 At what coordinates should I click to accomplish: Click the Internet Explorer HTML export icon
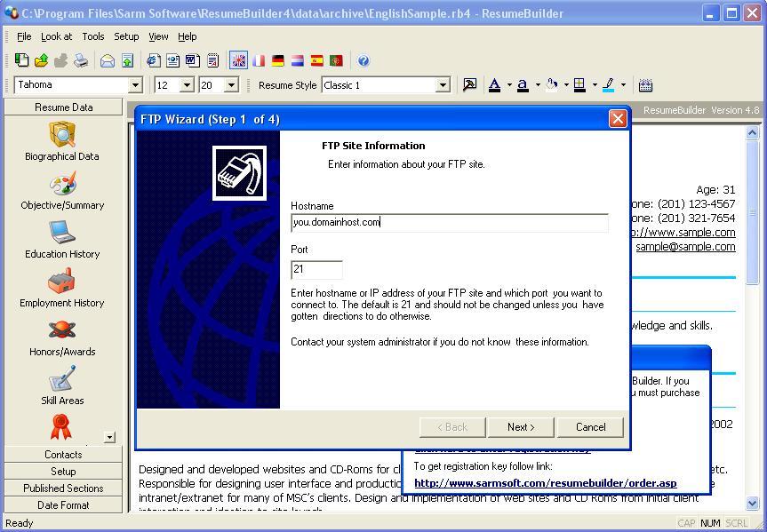(154, 60)
